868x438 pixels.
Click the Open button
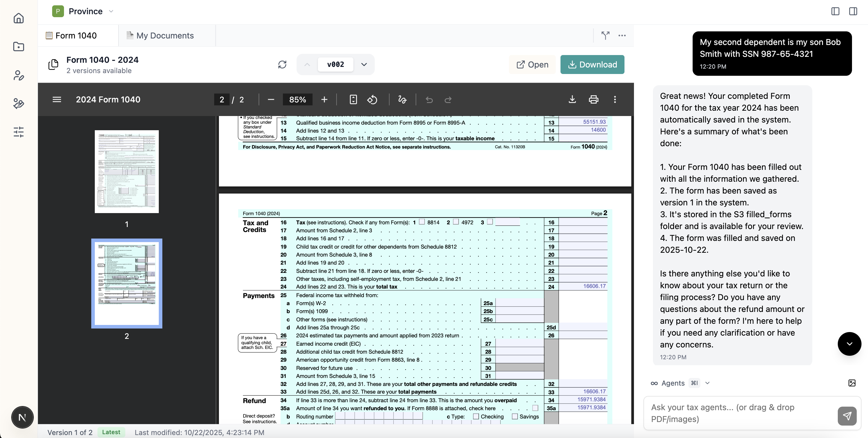click(532, 64)
